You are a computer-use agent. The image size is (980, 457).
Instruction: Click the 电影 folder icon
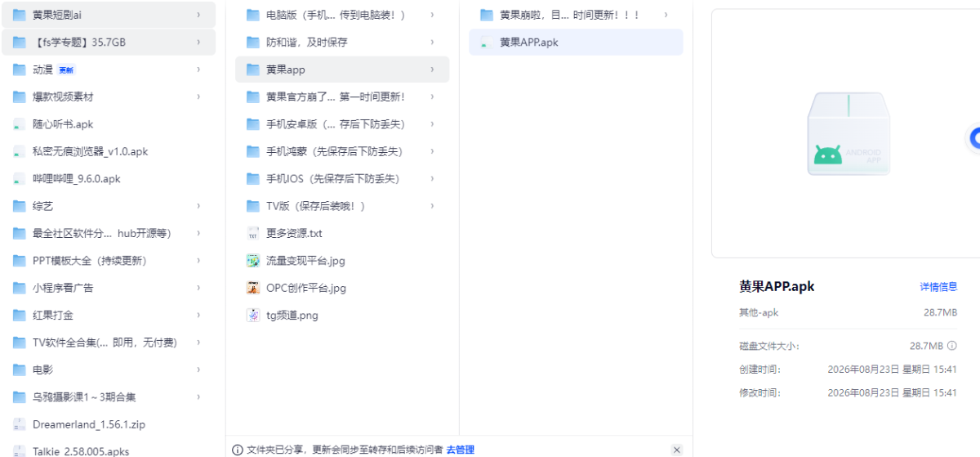(19, 370)
